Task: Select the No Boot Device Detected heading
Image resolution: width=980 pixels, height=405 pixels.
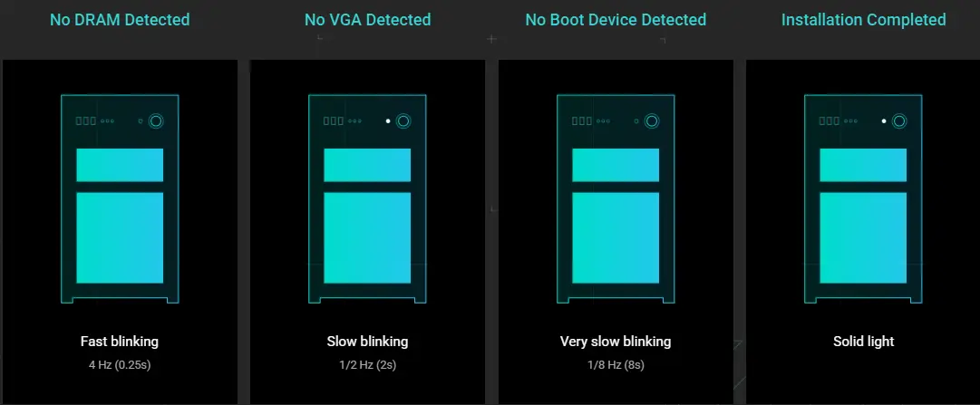Action: coord(616,19)
